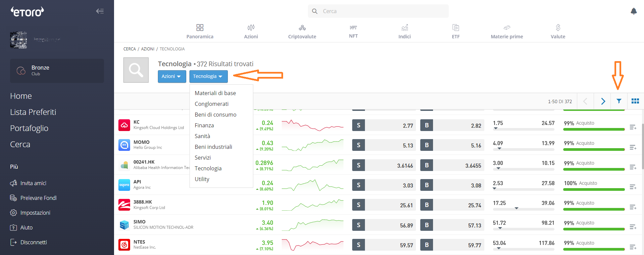Switch to grid view
The image size is (644, 255).
(x=635, y=101)
